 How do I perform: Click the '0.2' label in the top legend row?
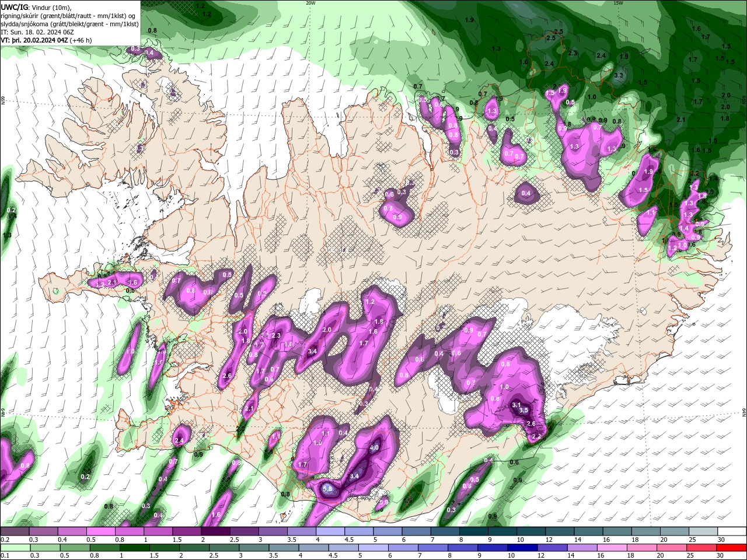tap(5, 540)
